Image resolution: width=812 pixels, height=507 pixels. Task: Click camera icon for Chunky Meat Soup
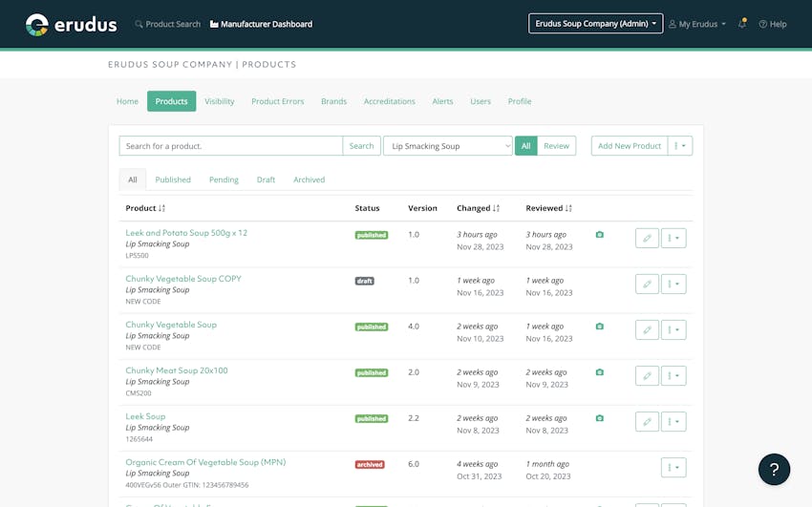tap(600, 372)
